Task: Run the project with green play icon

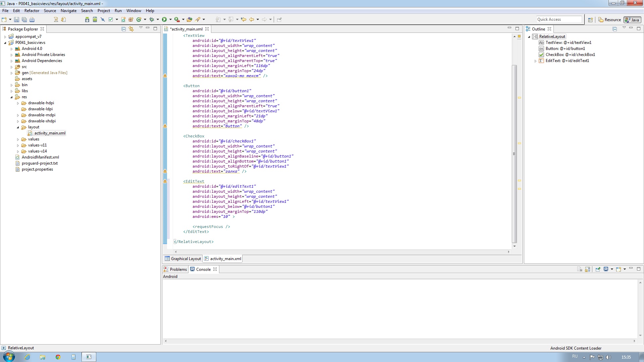Action: click(164, 19)
